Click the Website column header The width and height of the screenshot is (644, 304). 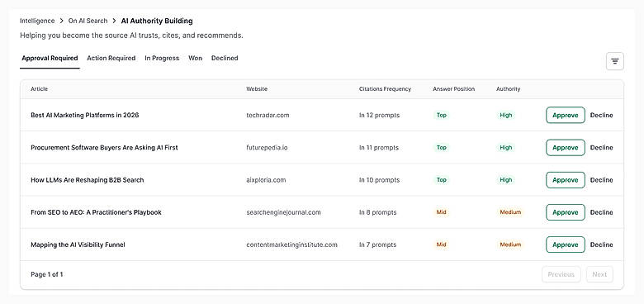[x=257, y=88]
